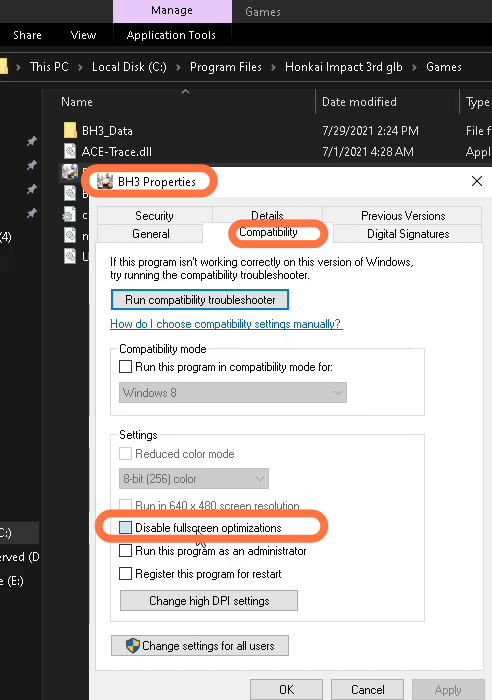Close the BH3 Properties dialog
The image size is (492, 700).
point(477,181)
